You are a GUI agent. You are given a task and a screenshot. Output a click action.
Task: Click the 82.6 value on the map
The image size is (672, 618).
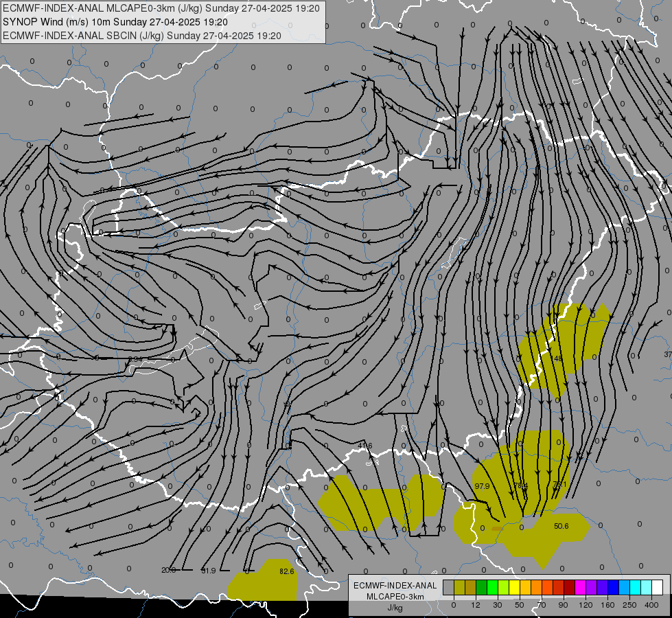[287, 571]
